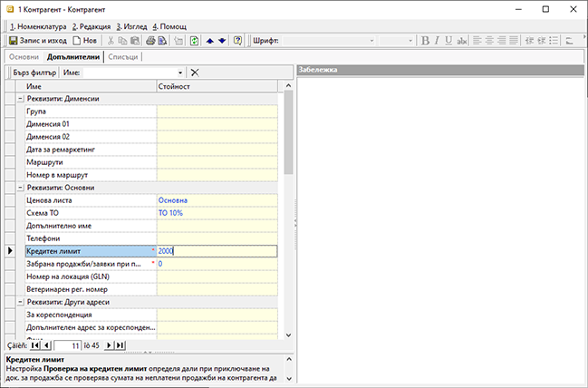Jump to the first record in navigator
The height and width of the screenshot is (388, 588).
point(35,345)
